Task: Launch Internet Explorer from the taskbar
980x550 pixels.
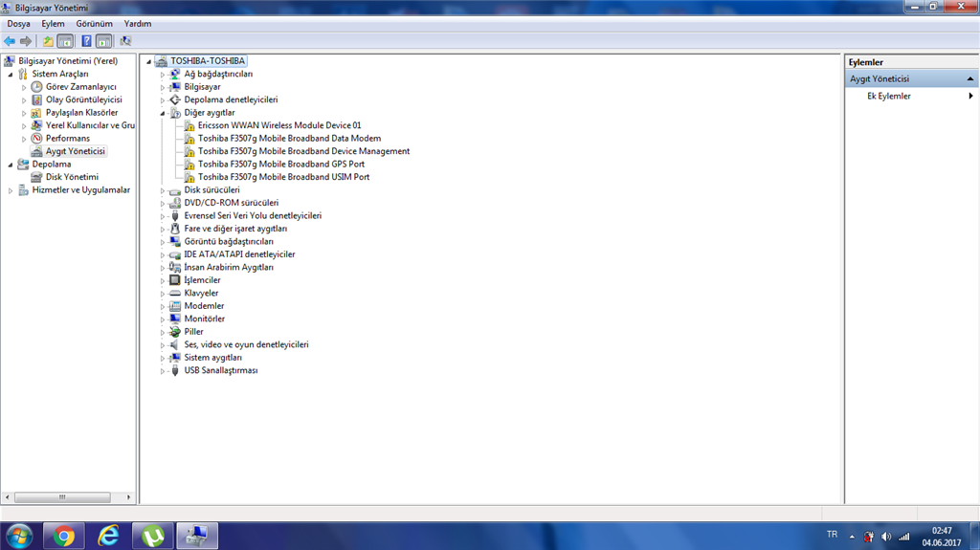Action: tap(109, 537)
